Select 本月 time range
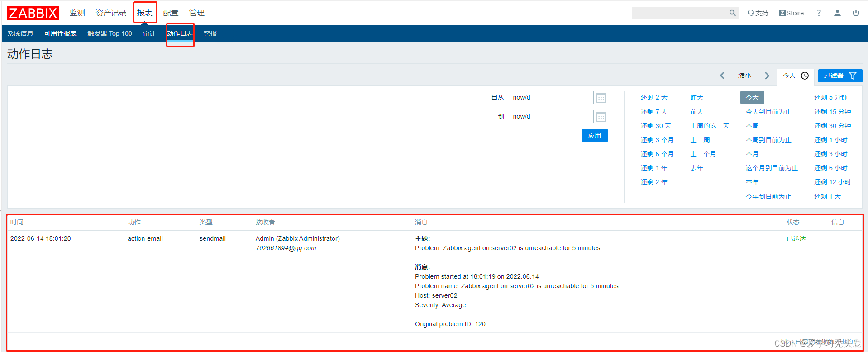 tap(752, 154)
